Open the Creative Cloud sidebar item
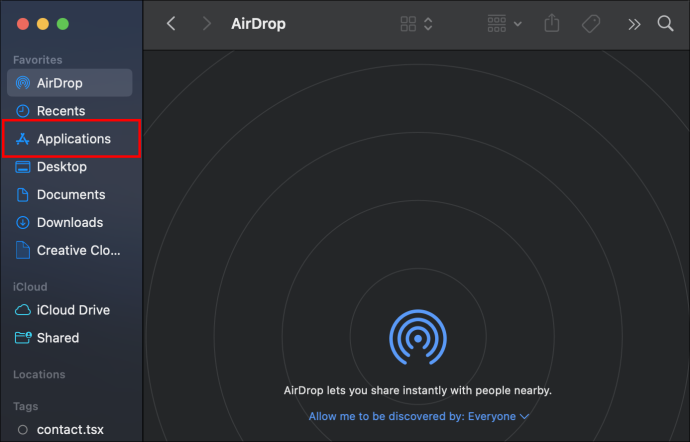 click(x=70, y=250)
